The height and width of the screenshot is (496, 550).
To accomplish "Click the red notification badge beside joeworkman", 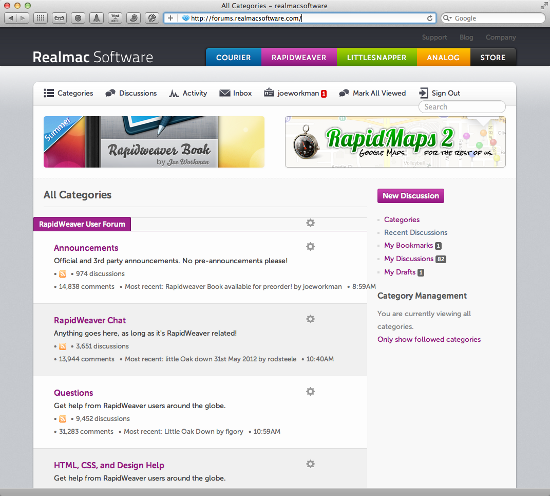I will coord(324,94).
